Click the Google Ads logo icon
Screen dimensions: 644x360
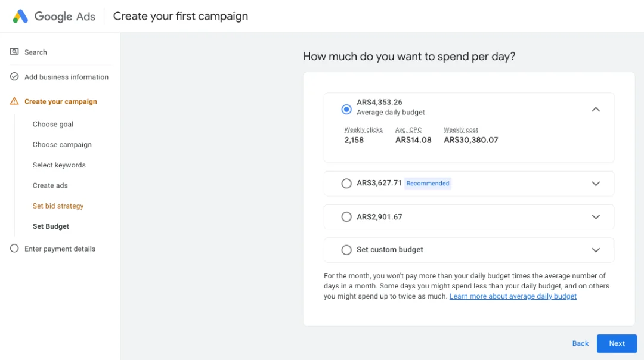(20, 16)
